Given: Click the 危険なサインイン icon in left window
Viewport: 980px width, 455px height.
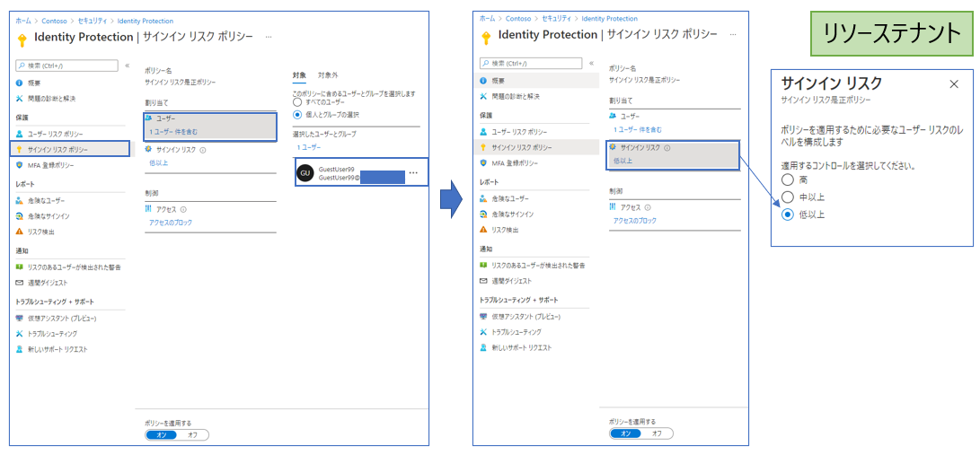Looking at the screenshot, I should pyautogui.click(x=20, y=216).
